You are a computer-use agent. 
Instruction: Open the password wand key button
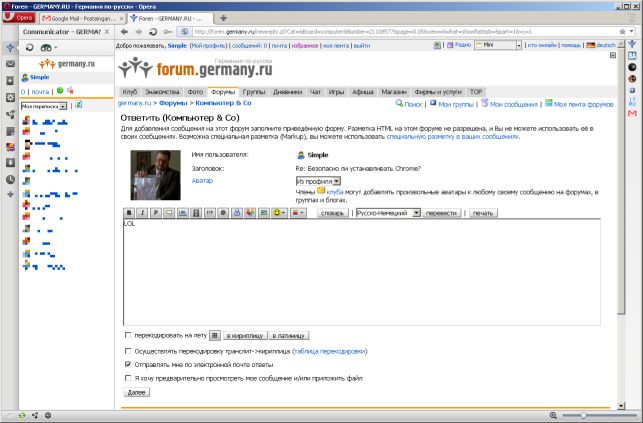[x=168, y=32]
